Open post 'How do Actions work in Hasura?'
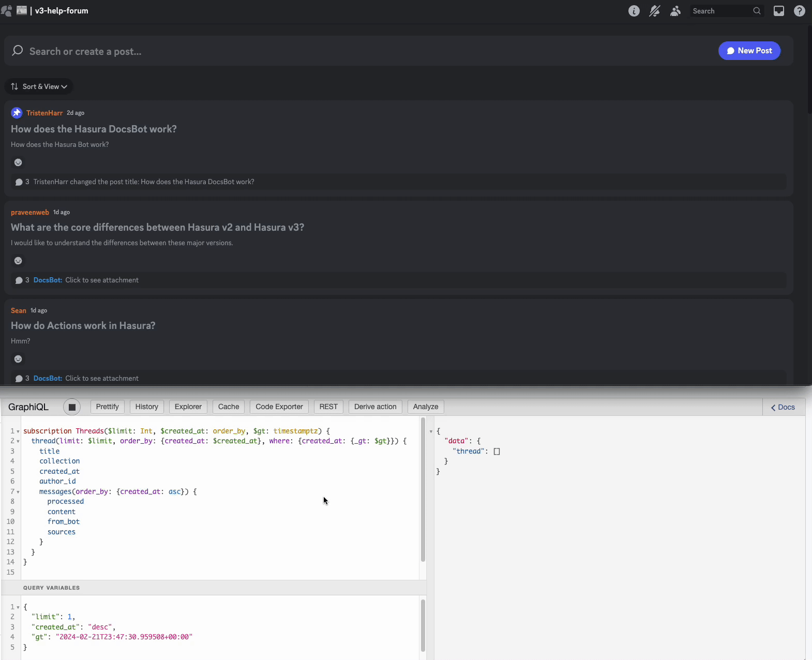This screenshot has height=660, width=812. pyautogui.click(x=83, y=325)
